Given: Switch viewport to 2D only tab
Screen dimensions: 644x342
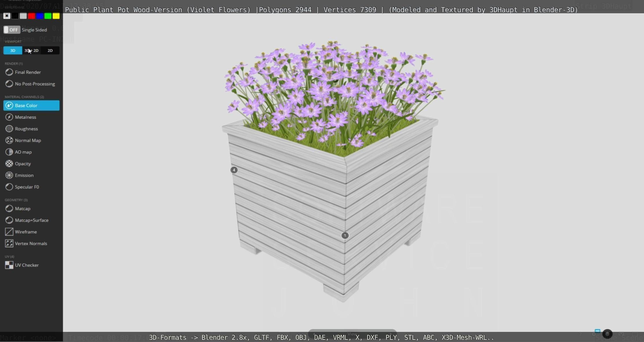Looking at the screenshot, I should (50, 51).
